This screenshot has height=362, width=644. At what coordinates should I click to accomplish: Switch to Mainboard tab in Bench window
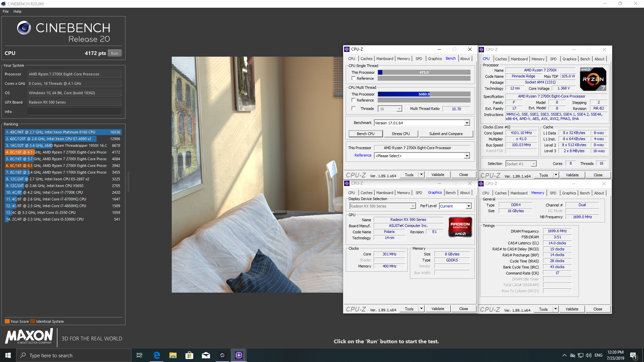[x=384, y=59]
